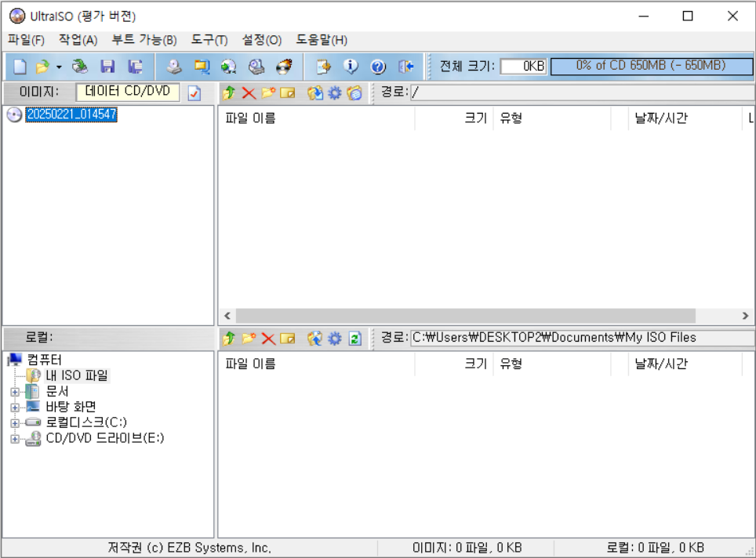Image resolution: width=756 pixels, height=558 pixels.
Task: Click Add to image icon in local toolbar
Action: pos(315,339)
